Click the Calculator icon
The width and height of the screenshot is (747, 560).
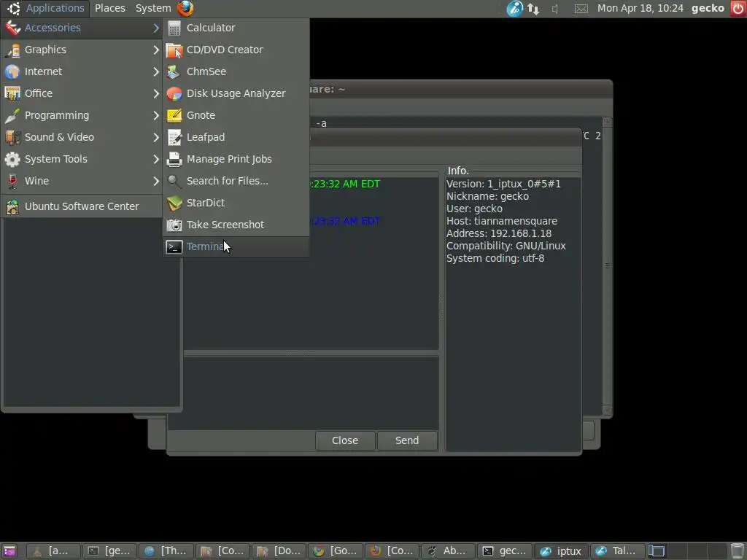point(174,28)
